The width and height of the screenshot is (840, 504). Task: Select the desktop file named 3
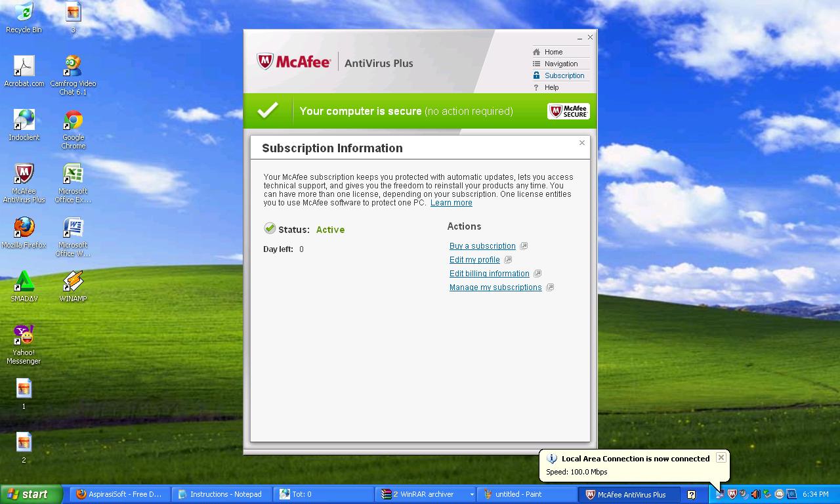[x=73, y=17]
